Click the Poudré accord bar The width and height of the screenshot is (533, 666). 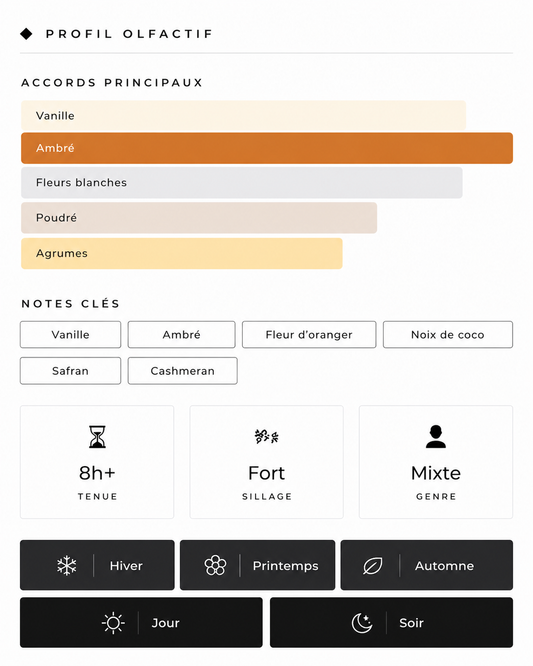pos(199,218)
